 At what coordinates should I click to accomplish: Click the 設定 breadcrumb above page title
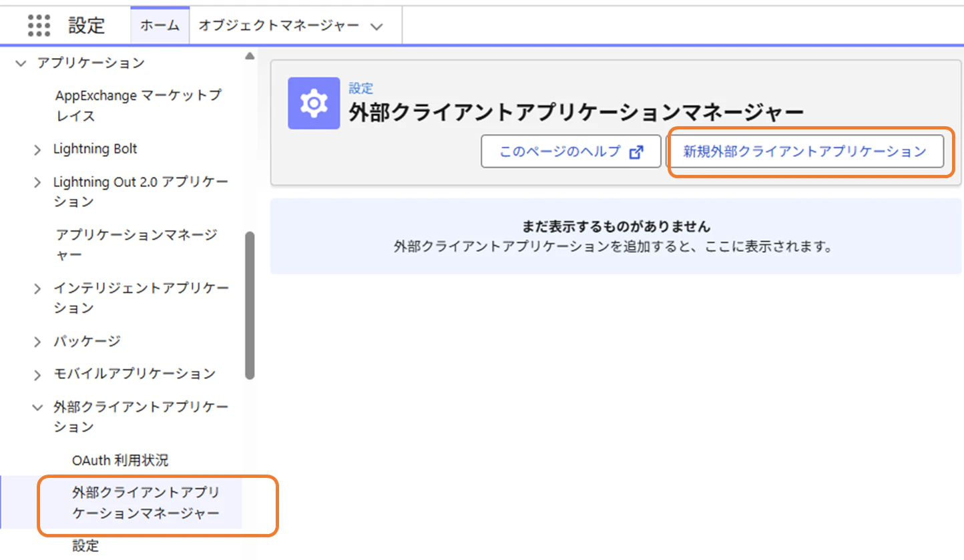coord(360,88)
